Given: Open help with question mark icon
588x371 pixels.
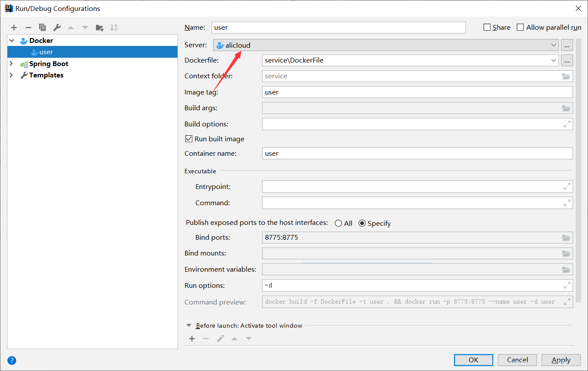Looking at the screenshot, I should click(12, 360).
